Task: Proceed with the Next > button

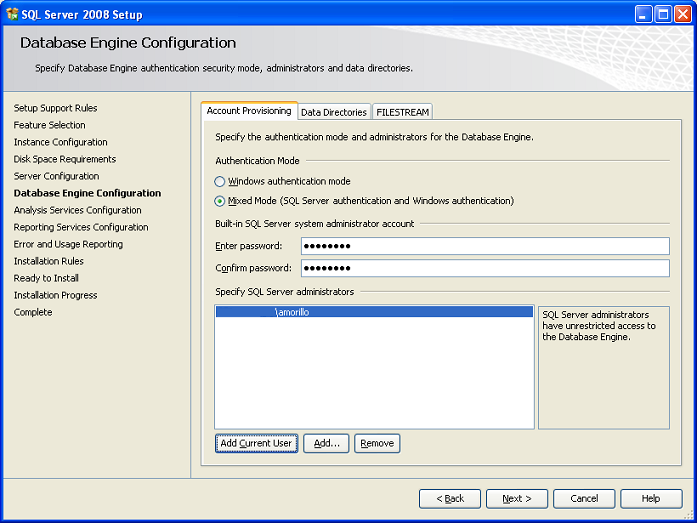Action: tap(517, 499)
